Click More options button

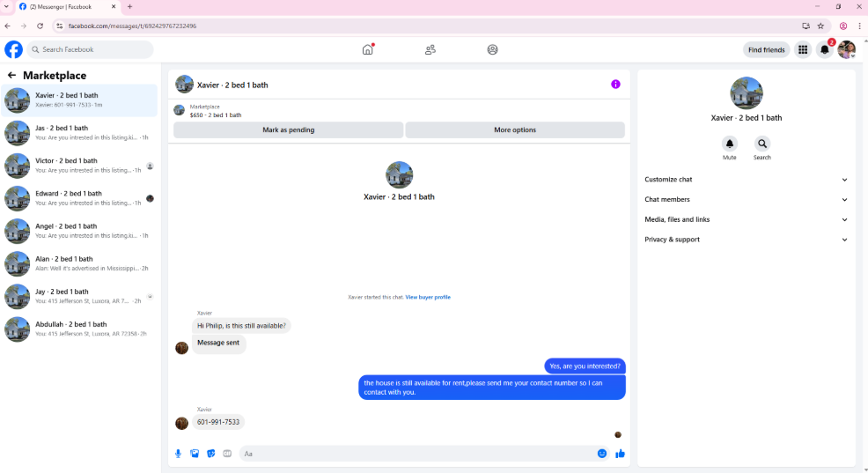[515, 130]
